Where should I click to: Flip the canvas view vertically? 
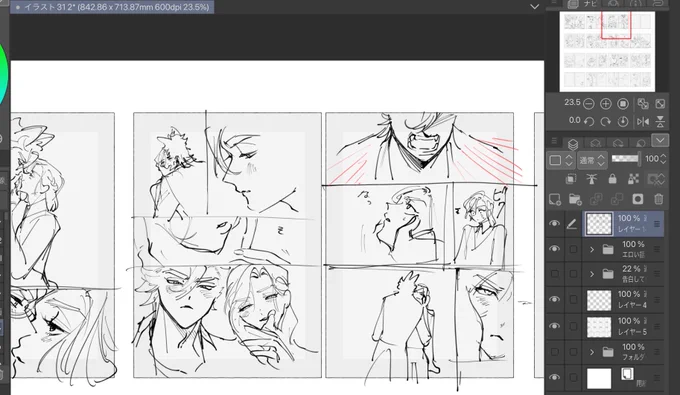coord(660,122)
